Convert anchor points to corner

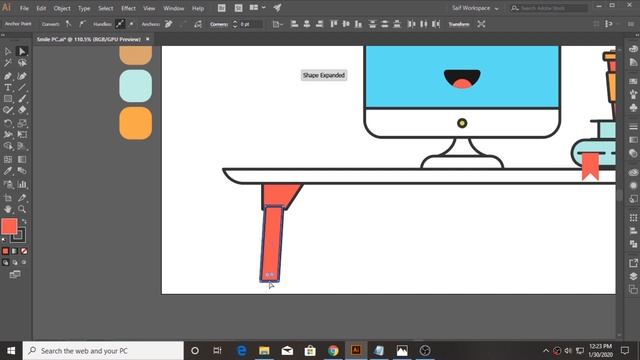point(68,24)
